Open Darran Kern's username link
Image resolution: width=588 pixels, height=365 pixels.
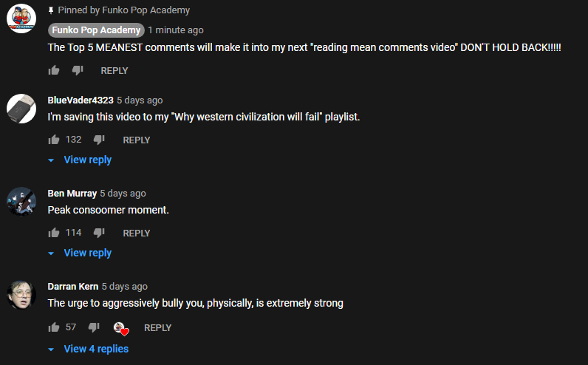pyautogui.click(x=72, y=286)
